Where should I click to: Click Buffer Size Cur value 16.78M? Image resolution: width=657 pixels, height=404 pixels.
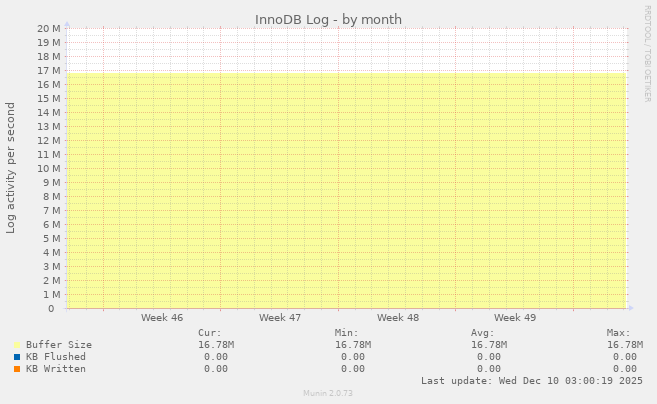[216, 345]
